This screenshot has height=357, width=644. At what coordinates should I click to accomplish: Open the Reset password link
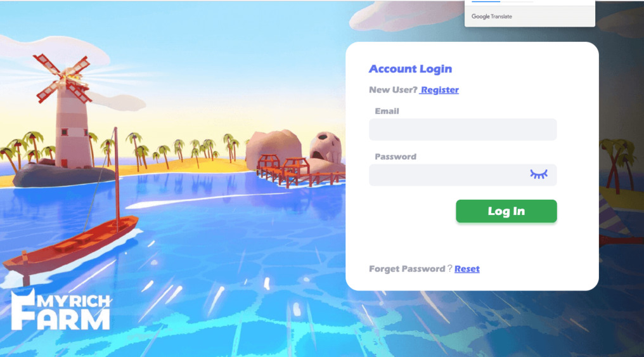tap(467, 269)
